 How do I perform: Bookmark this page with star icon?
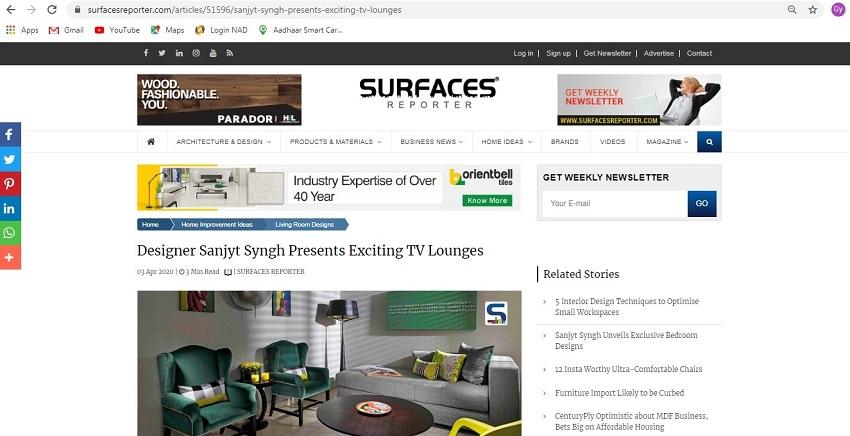(x=813, y=10)
